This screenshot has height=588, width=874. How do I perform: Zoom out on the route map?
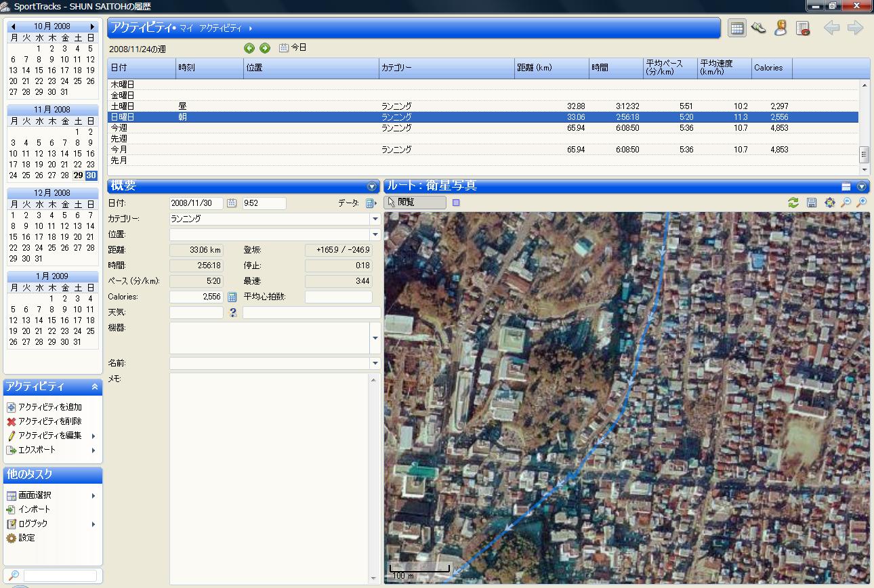point(846,203)
